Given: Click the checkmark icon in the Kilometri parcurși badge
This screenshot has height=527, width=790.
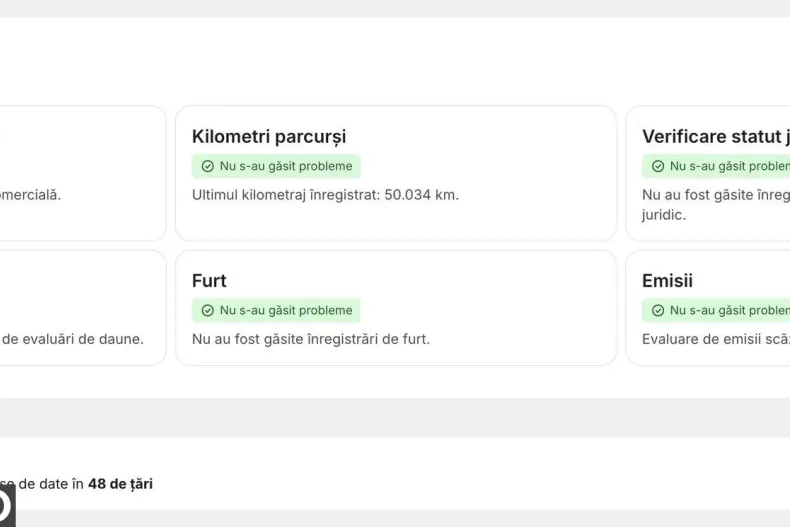Looking at the screenshot, I should point(208,166).
